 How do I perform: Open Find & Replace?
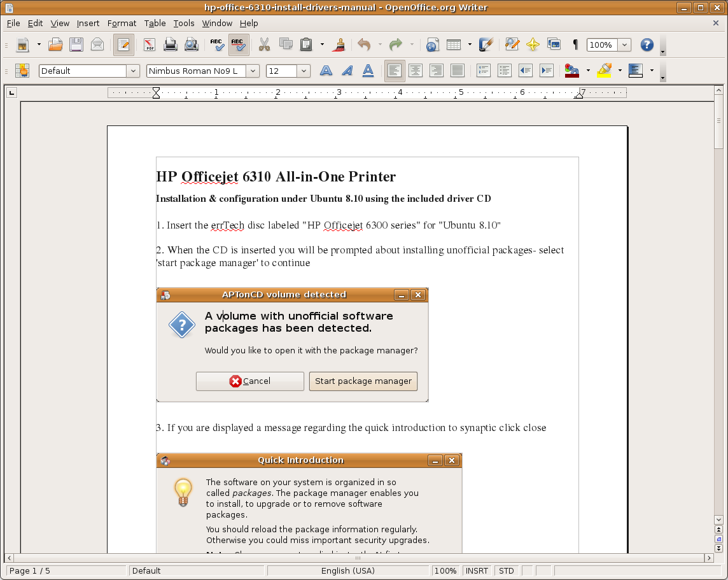[512, 45]
